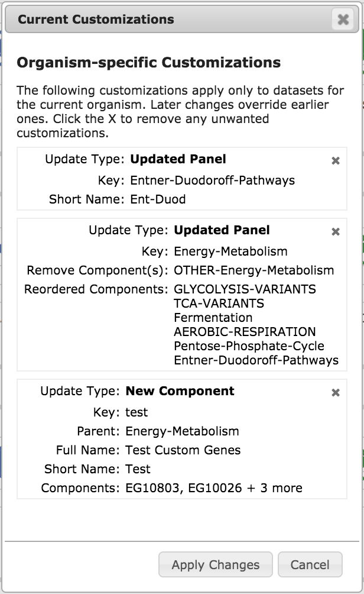Remove the Entner-Duodoroff-Pathways Updated Panel customization
The height and width of the screenshot is (594, 364).
(336, 161)
